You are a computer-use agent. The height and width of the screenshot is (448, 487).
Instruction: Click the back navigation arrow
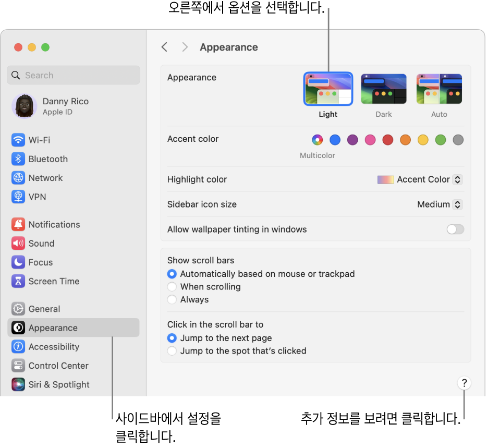point(164,47)
